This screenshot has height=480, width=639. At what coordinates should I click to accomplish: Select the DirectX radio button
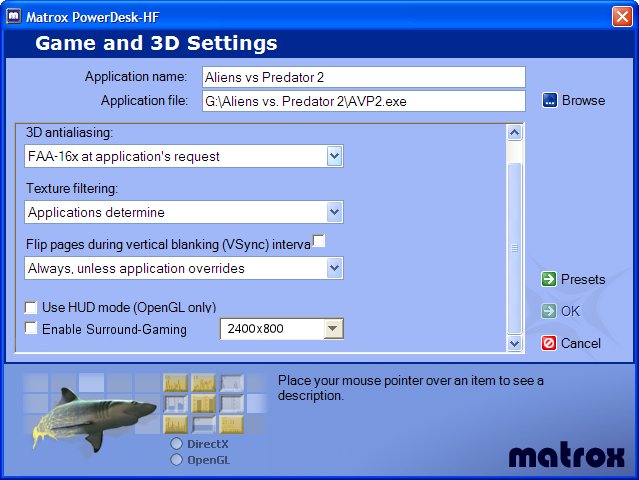pyautogui.click(x=176, y=444)
